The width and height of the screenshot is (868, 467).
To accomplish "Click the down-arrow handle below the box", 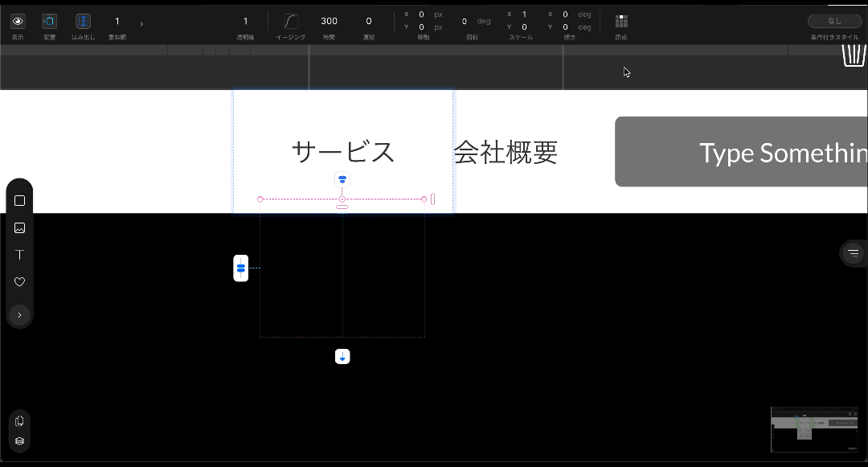I will (342, 356).
